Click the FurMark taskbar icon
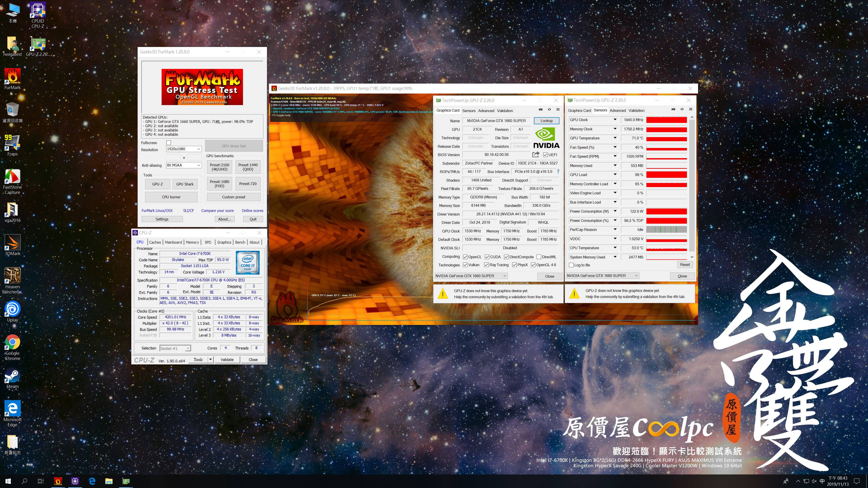 click(x=58, y=481)
